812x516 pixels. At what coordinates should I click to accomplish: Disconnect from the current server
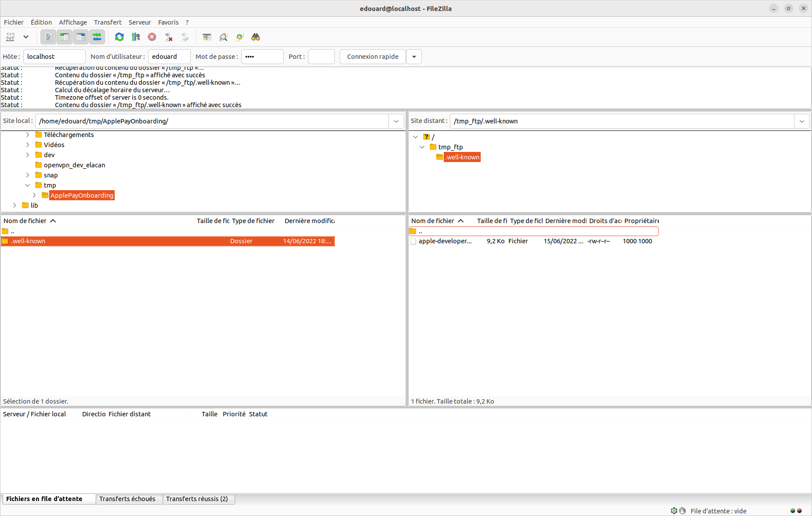point(168,37)
